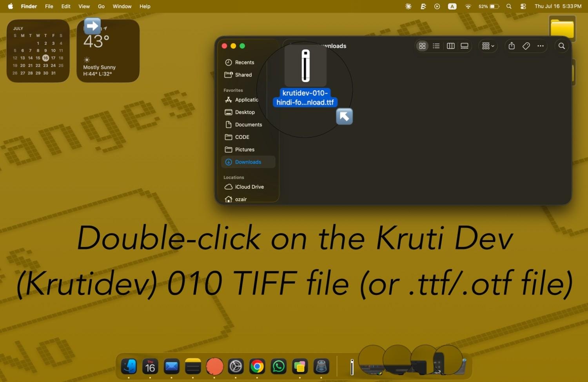Click the play-circle menu bar icon
The width and height of the screenshot is (588, 382).
click(x=437, y=6)
